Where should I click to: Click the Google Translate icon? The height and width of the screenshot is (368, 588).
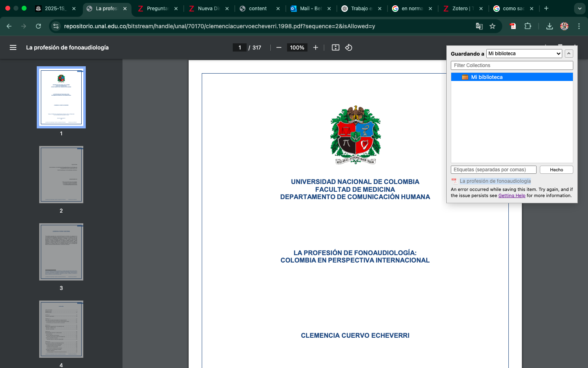479,26
